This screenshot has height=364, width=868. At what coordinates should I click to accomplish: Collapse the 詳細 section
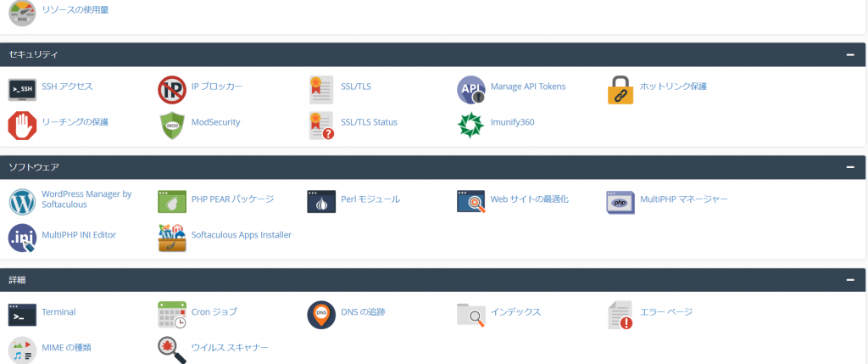[x=849, y=279]
